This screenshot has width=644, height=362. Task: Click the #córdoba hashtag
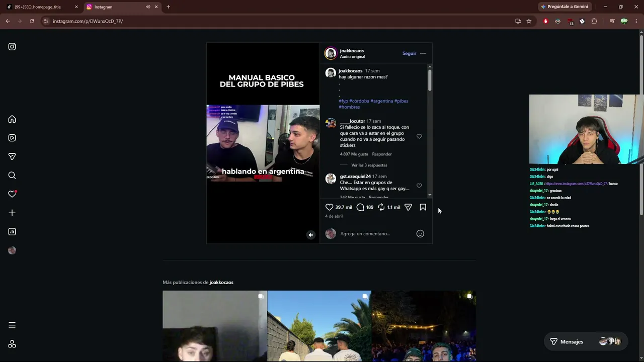pos(359,101)
